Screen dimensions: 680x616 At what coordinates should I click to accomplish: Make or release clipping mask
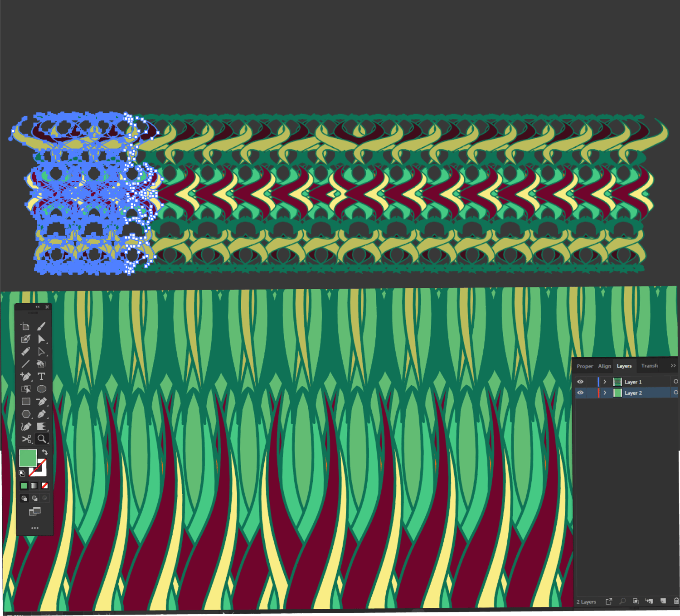click(636, 601)
